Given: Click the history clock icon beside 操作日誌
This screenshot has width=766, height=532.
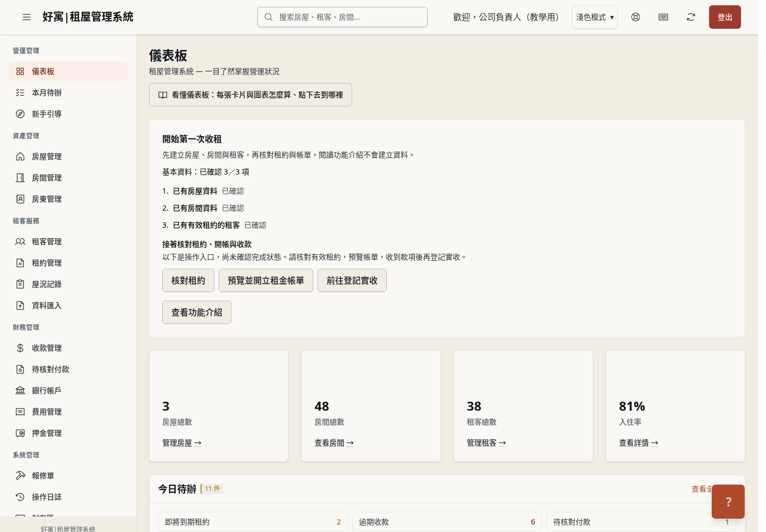Looking at the screenshot, I should click(20, 497).
